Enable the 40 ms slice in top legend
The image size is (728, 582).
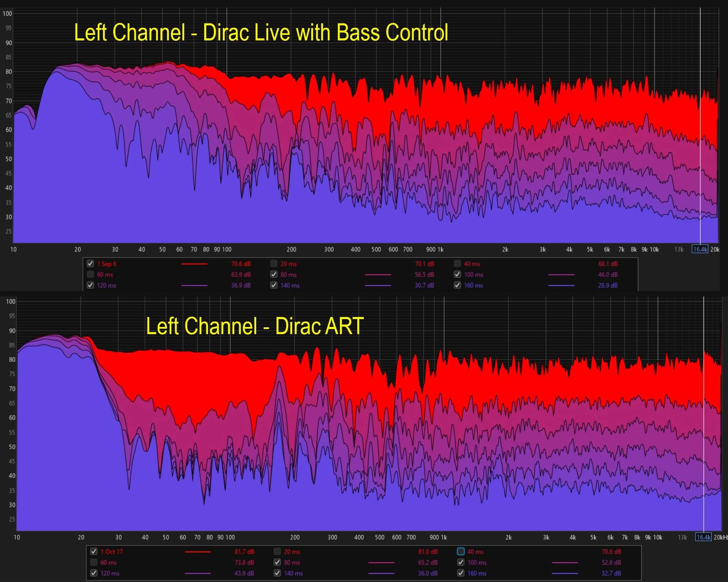pyautogui.click(x=457, y=264)
